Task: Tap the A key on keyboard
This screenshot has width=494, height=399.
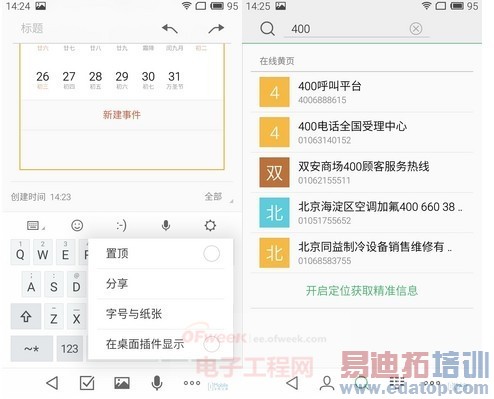Action: click(31, 284)
